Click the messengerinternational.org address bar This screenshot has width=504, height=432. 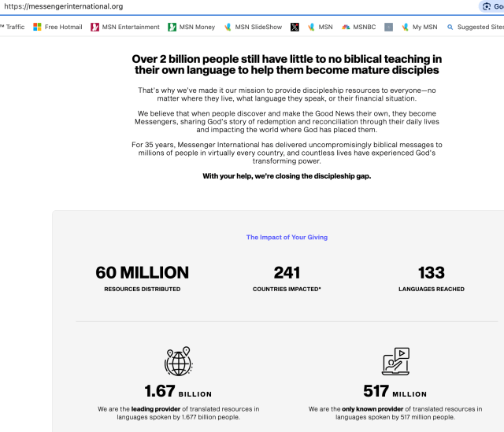point(236,6)
